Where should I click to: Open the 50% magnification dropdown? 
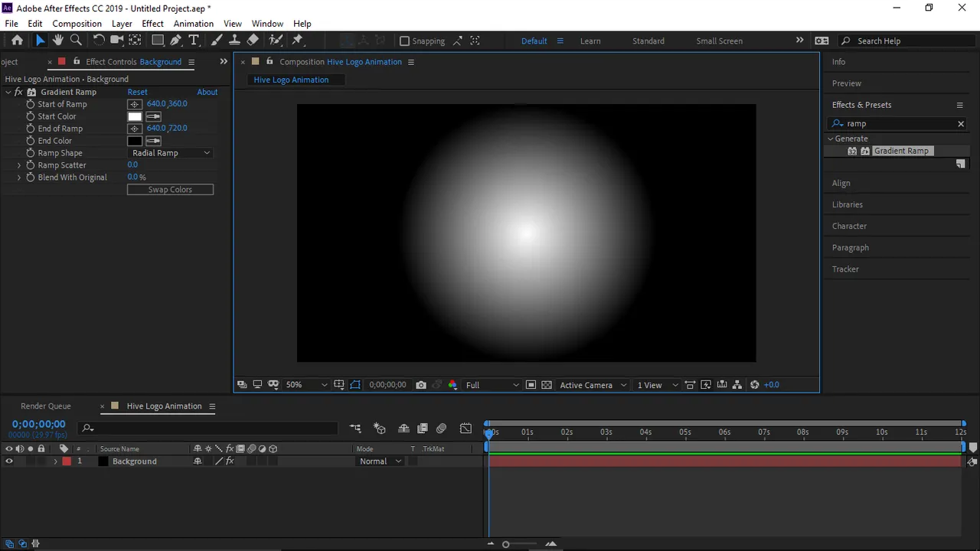[306, 385]
